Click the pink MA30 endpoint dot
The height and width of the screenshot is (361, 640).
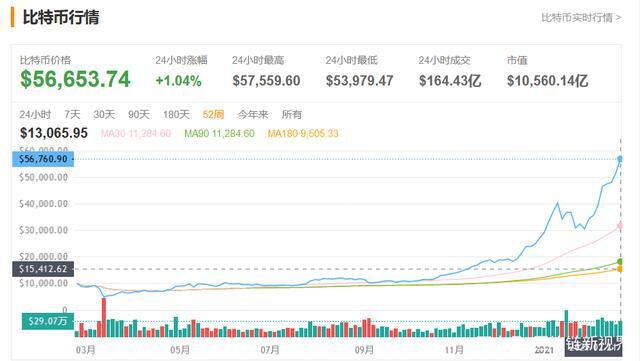(620, 225)
